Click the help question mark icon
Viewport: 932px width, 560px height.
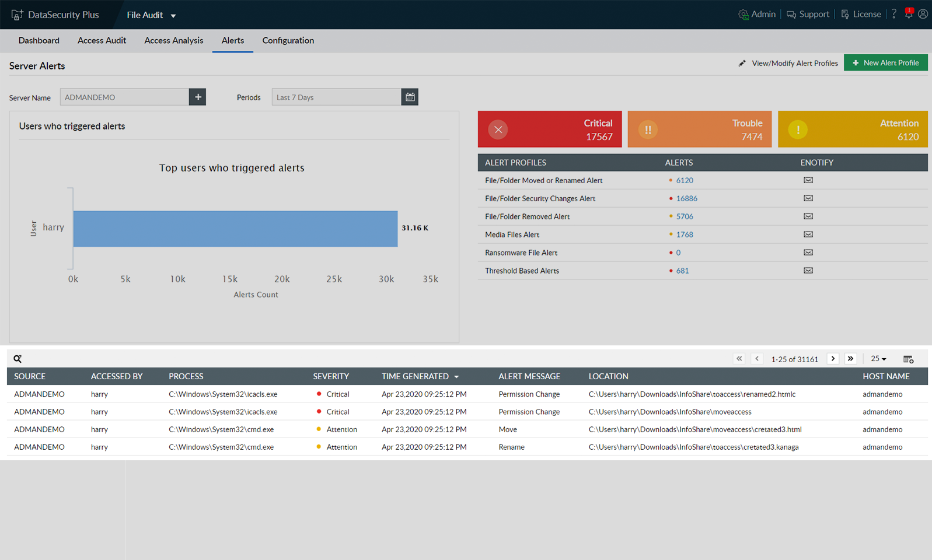tap(893, 14)
